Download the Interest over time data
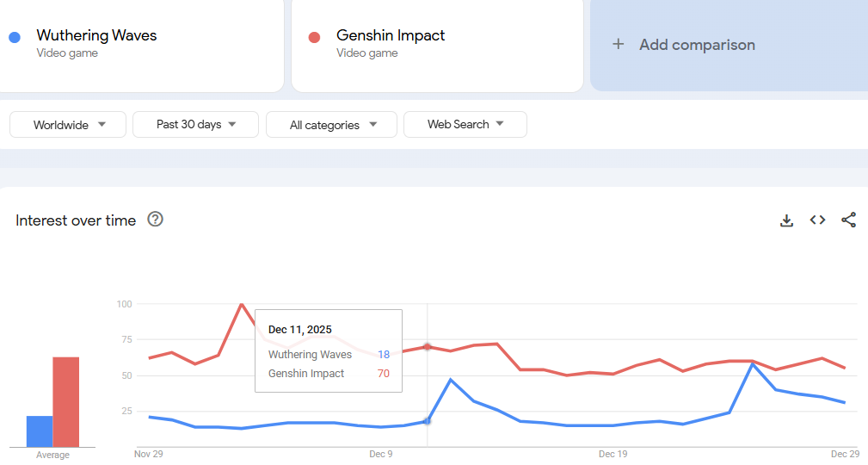Screen dimensions: 868x465 click(x=786, y=220)
